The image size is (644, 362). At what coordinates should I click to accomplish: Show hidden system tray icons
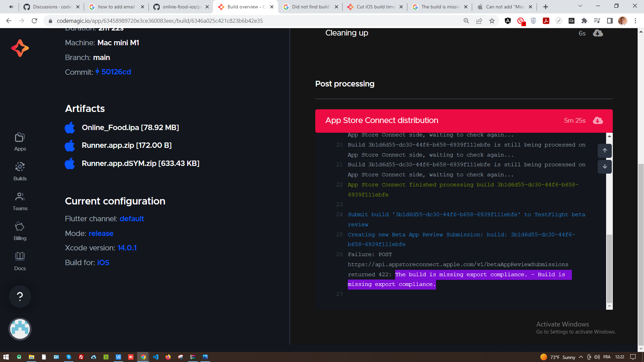click(x=581, y=357)
